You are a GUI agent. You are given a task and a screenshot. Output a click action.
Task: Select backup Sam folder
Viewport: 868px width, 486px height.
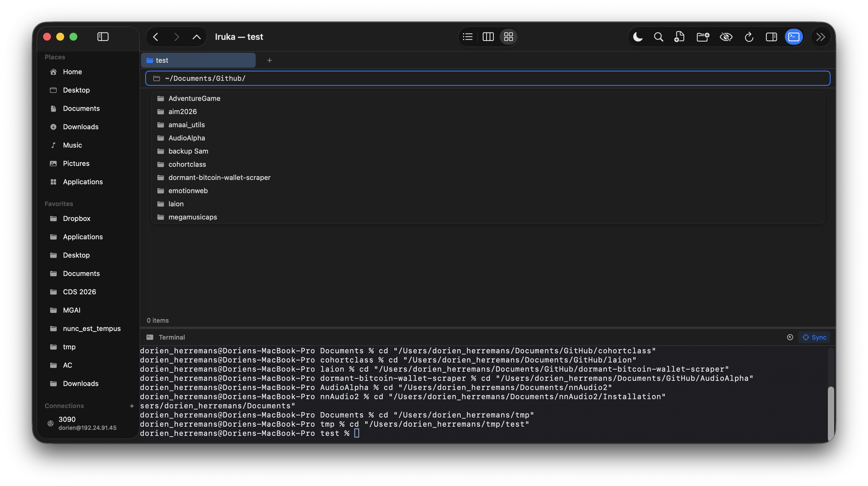pyautogui.click(x=488, y=151)
